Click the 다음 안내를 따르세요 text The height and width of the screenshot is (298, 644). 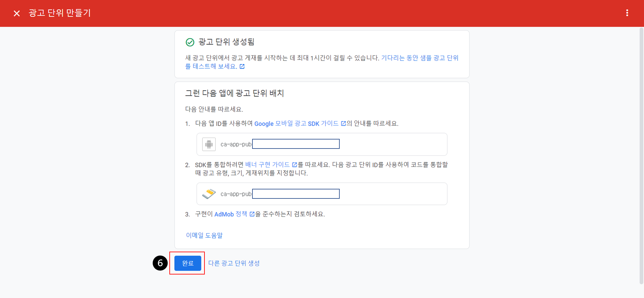click(214, 109)
